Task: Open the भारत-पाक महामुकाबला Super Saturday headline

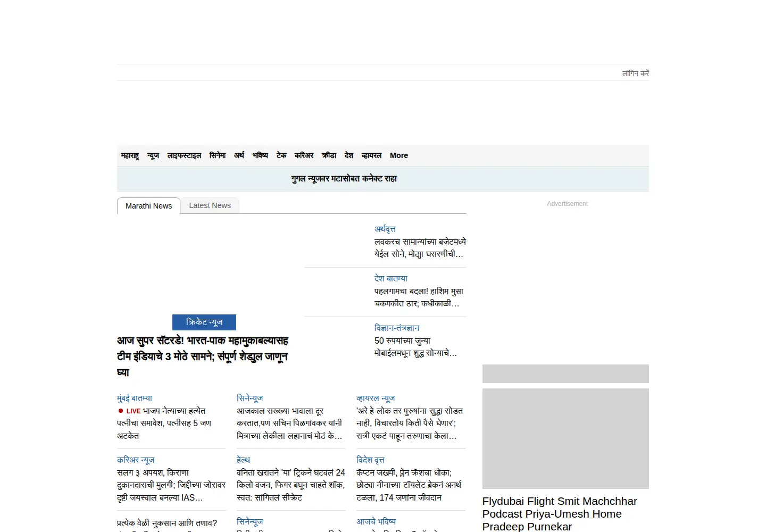Action: coord(203,356)
